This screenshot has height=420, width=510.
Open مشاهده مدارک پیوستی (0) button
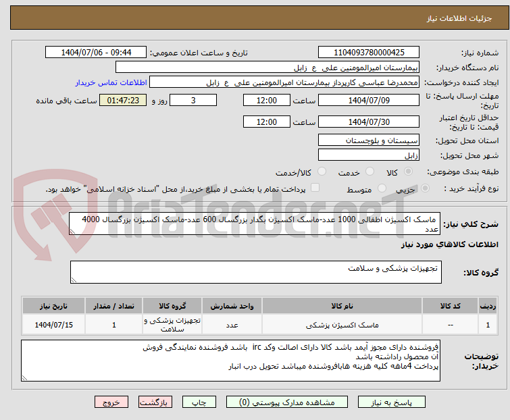pyautogui.click(x=287, y=402)
